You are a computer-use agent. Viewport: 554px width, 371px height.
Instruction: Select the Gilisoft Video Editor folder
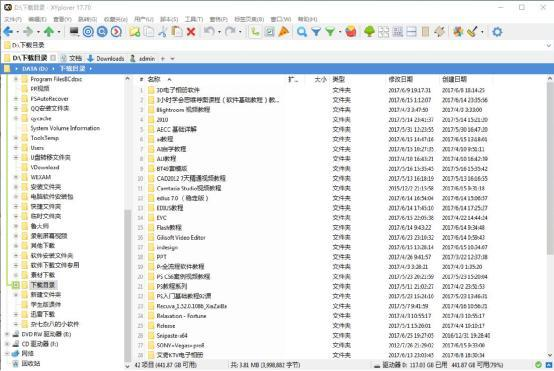181,237
